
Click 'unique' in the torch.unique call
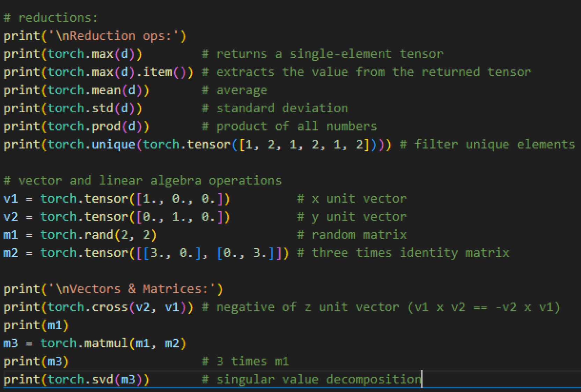pyautogui.click(x=113, y=144)
